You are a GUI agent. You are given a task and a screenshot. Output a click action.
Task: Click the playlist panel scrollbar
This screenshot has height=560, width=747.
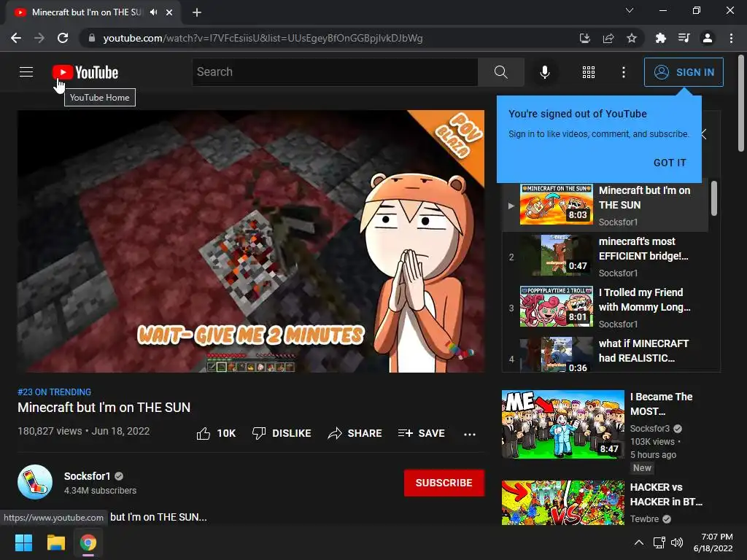(713, 198)
